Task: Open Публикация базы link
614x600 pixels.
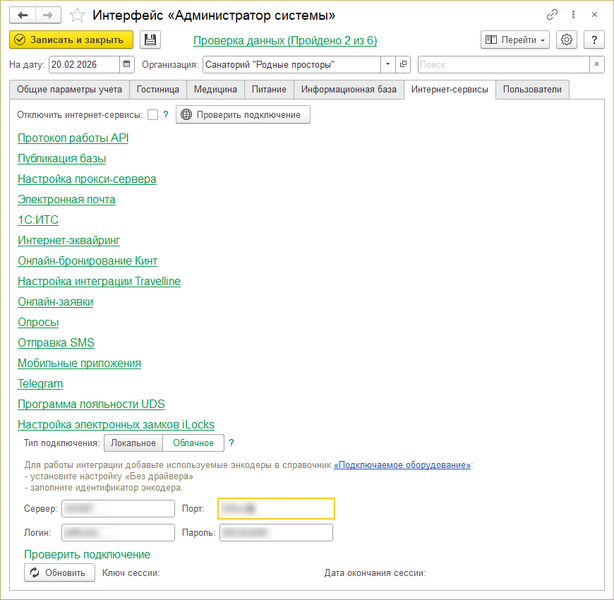Action: [x=62, y=159]
